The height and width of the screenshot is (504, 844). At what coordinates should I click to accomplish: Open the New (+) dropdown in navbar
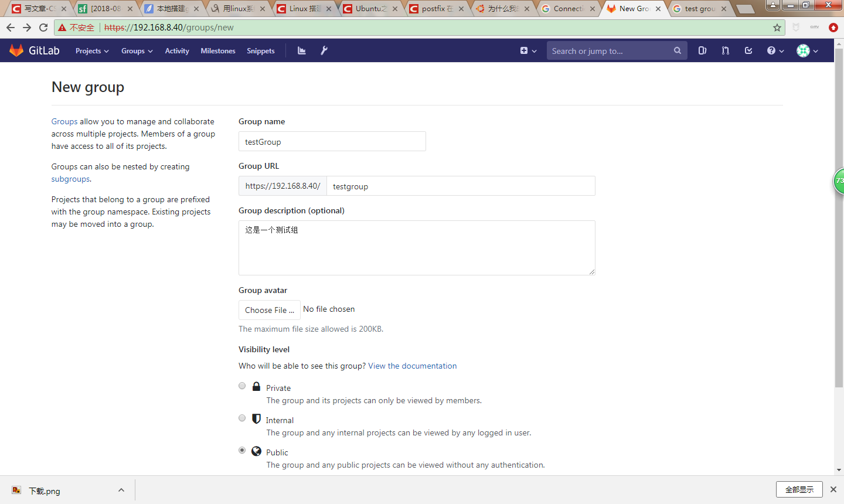click(527, 50)
